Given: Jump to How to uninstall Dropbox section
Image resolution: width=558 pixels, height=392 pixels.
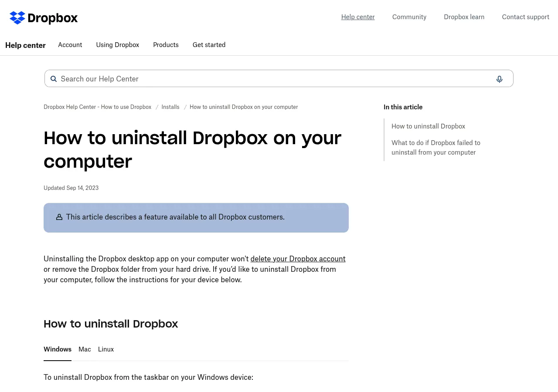Looking at the screenshot, I should 429,126.
